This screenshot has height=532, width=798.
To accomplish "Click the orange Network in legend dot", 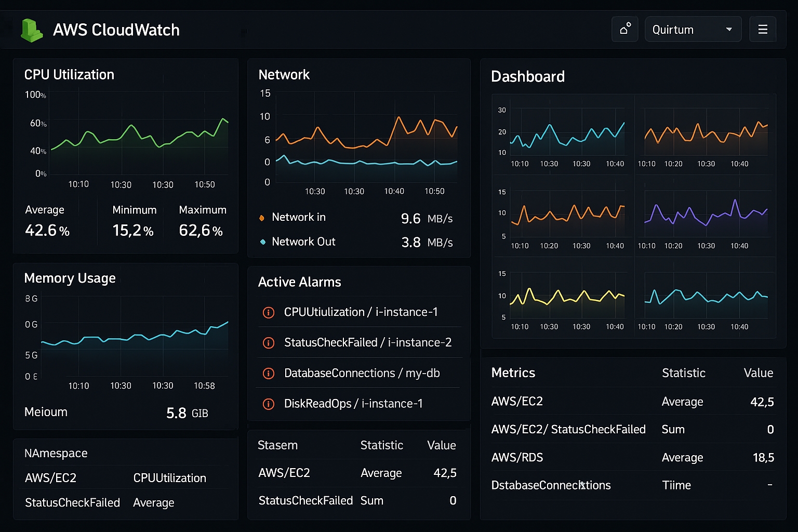I will [262, 218].
